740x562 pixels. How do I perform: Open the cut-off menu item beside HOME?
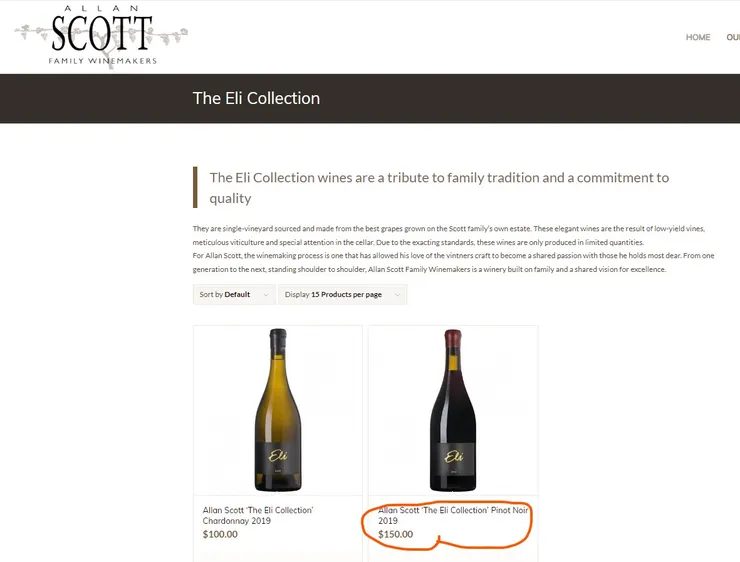(733, 38)
